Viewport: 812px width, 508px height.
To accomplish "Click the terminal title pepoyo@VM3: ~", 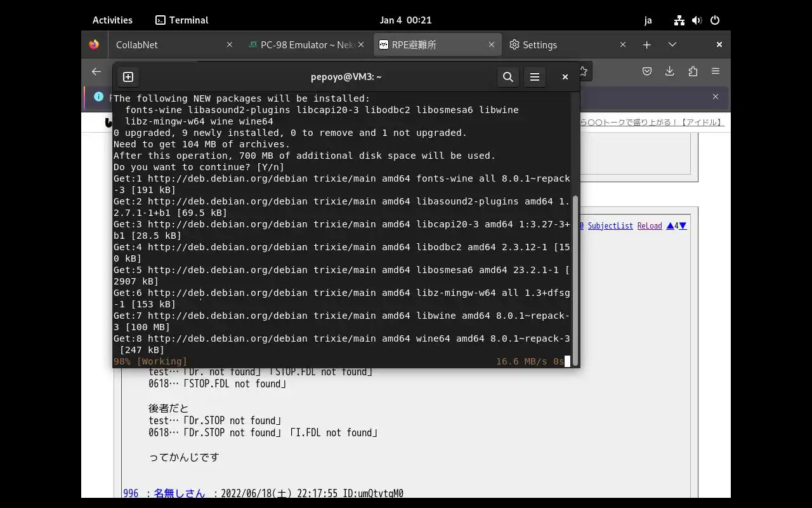I will click(x=346, y=77).
